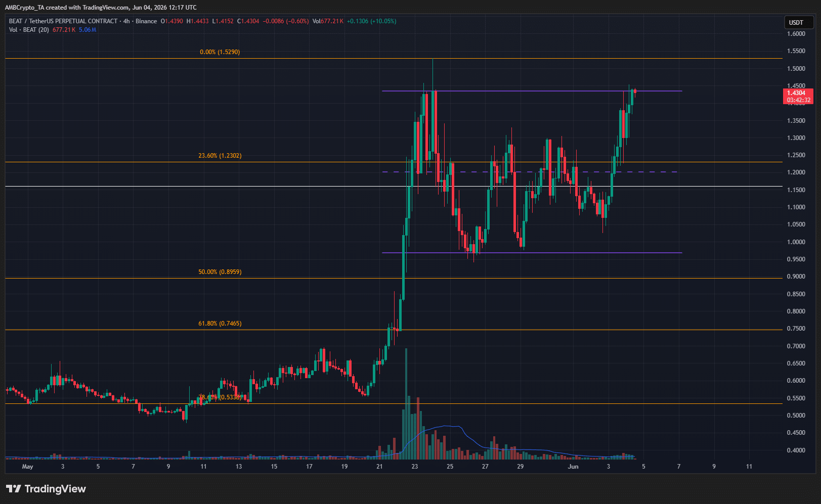Image resolution: width=821 pixels, height=504 pixels.
Task: Click the red 1.4304 current price tag
Action: pyautogui.click(x=798, y=93)
